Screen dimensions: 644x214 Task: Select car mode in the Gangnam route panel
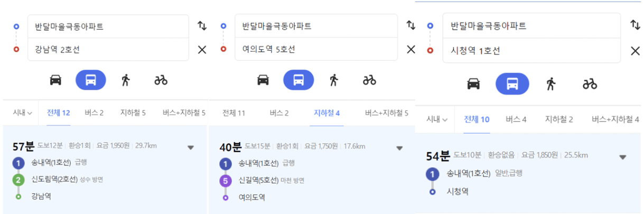[55, 80]
